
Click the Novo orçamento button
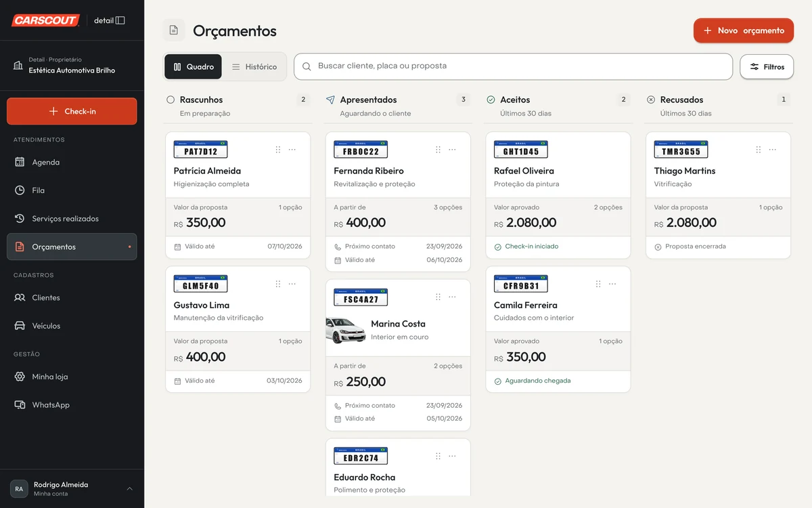744,30
